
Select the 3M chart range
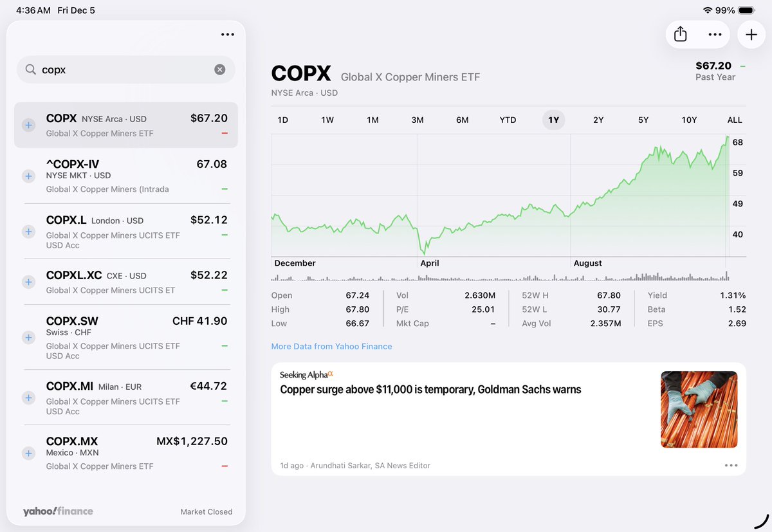point(418,120)
